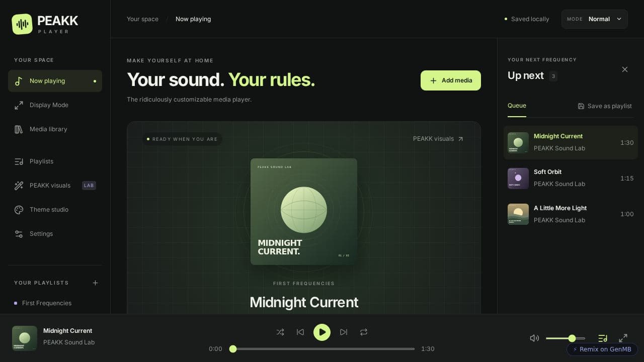Open Display Mode in sidebar

tap(55, 105)
